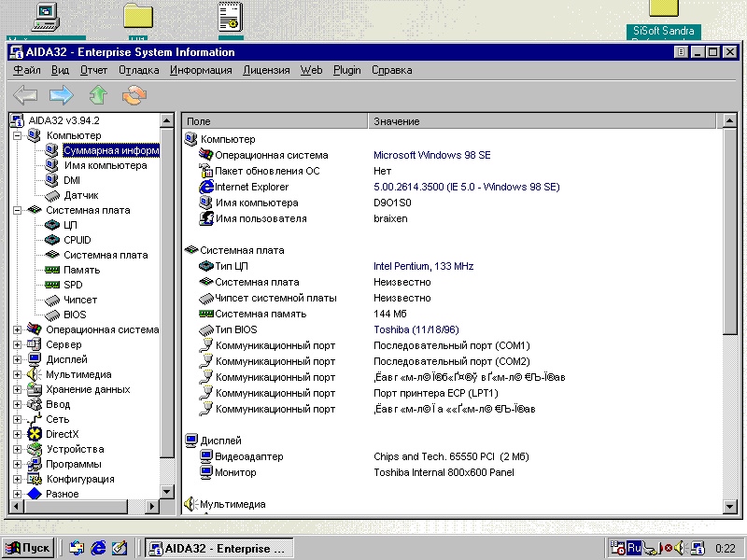The height and width of the screenshot is (560, 747).
Task: Click the Пуск start button
Action: click(29, 548)
